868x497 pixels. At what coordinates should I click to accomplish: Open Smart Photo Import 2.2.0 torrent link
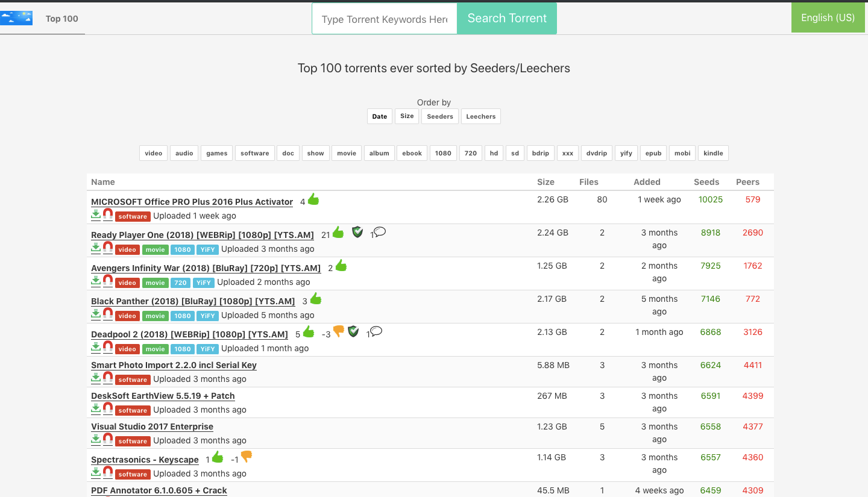pos(174,365)
